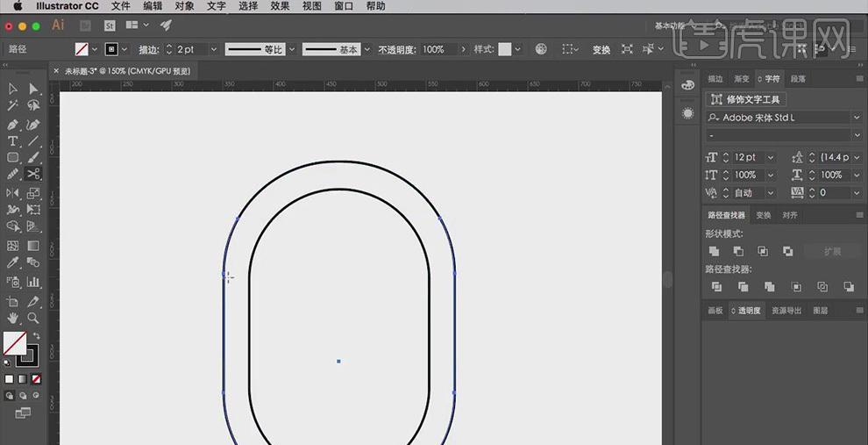The image size is (868, 445).
Task: Set paint mode to None
Action: [x=36, y=379]
